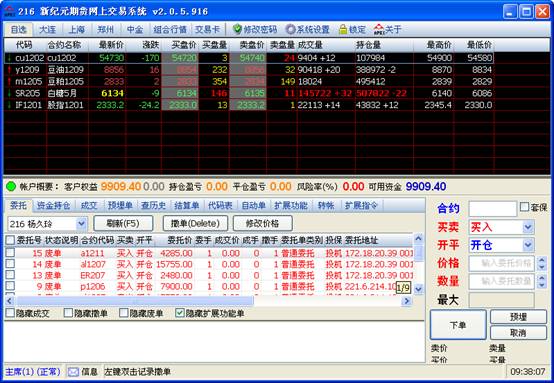This screenshot has width=554, height=383.
Task: Click the 撤单(Delete) button
Action: coord(195,224)
